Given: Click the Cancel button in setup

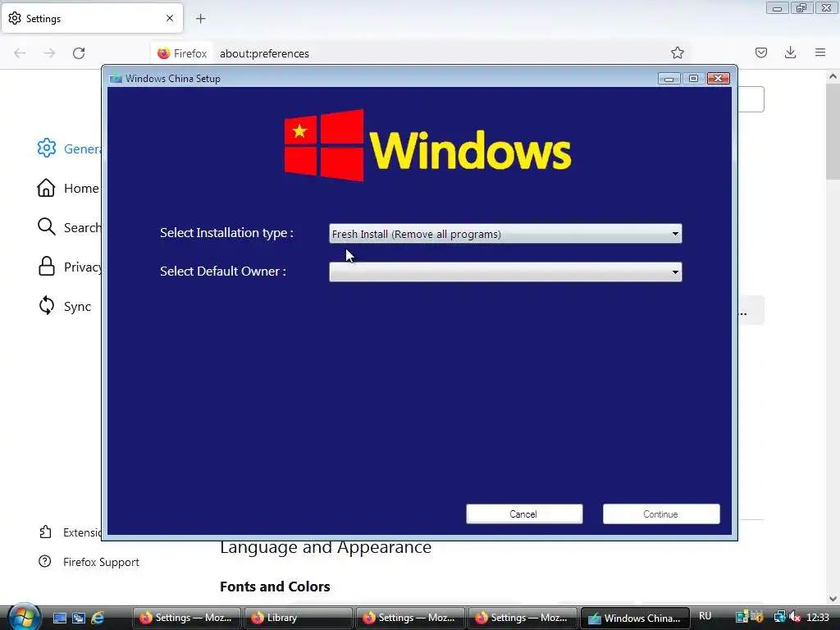Looking at the screenshot, I should [524, 514].
